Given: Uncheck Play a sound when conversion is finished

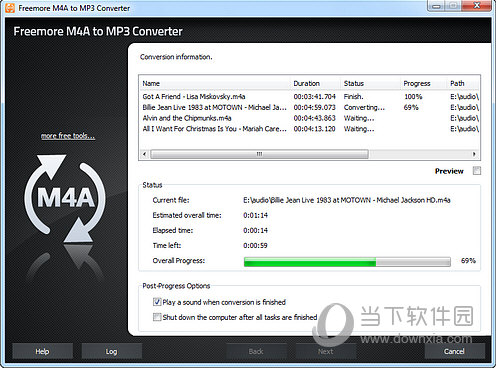Looking at the screenshot, I should [x=157, y=302].
